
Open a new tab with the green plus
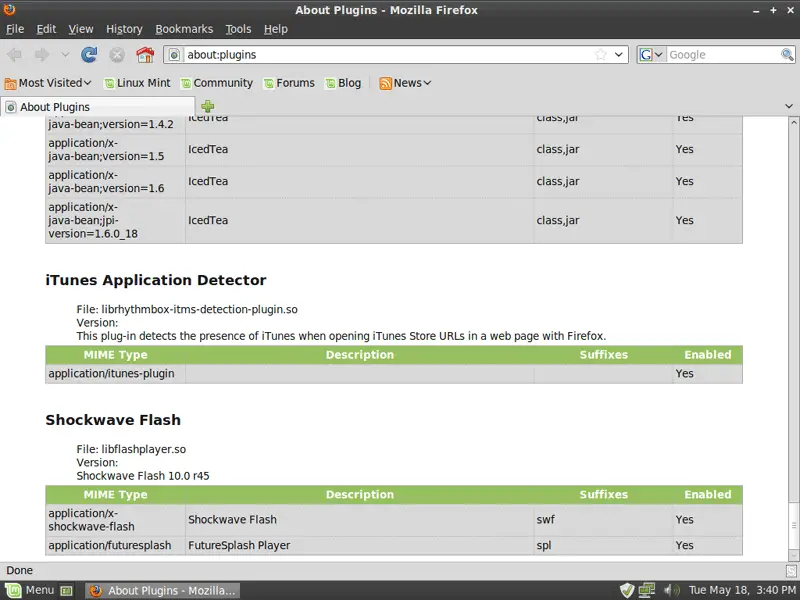[207, 106]
